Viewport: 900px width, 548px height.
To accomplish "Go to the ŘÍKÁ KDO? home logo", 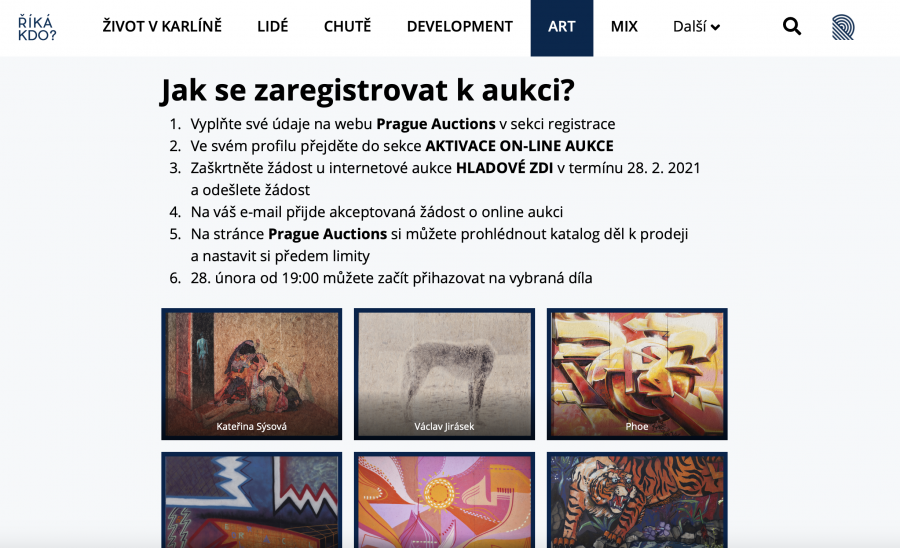I will (x=37, y=28).
